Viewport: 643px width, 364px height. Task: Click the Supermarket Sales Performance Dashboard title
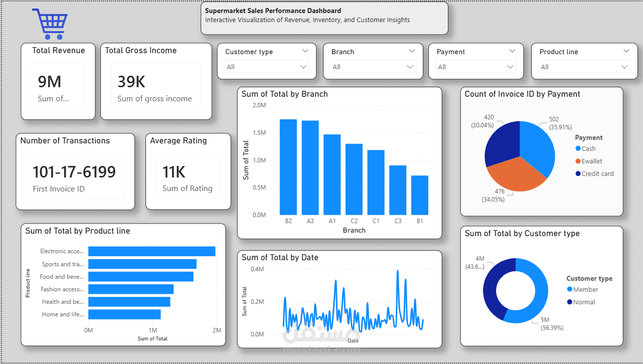(273, 11)
